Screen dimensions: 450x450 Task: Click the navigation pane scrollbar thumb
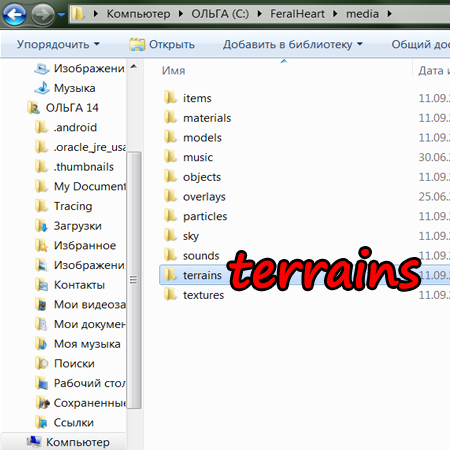[134, 280]
